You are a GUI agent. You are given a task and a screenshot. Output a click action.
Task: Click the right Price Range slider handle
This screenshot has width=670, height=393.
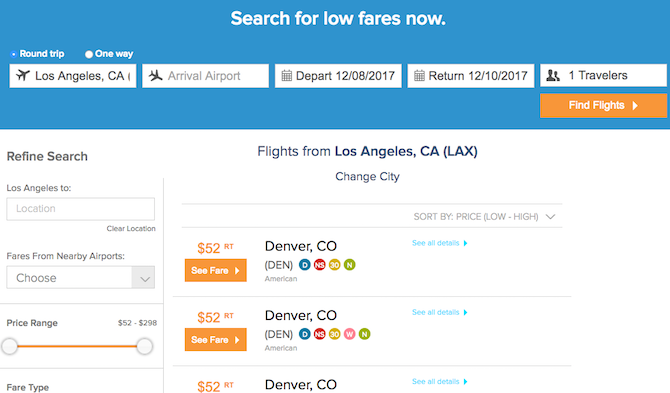pos(144,346)
